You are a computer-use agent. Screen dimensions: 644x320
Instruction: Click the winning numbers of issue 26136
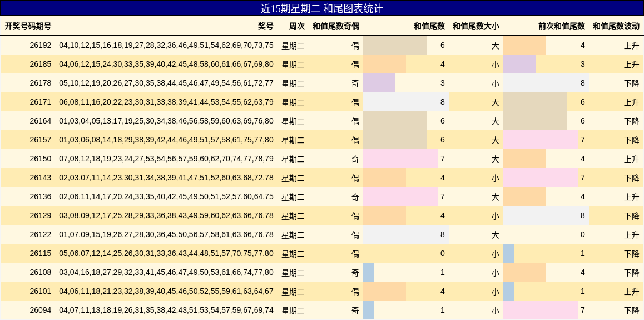coord(166,196)
